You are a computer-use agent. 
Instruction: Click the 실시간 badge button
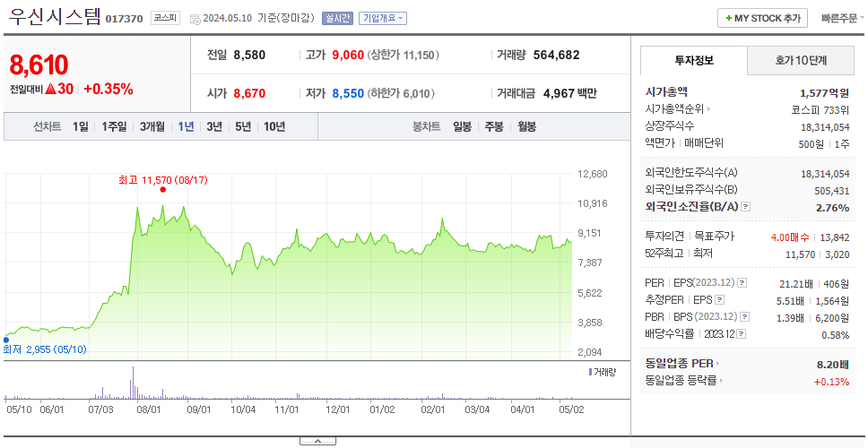click(x=337, y=18)
